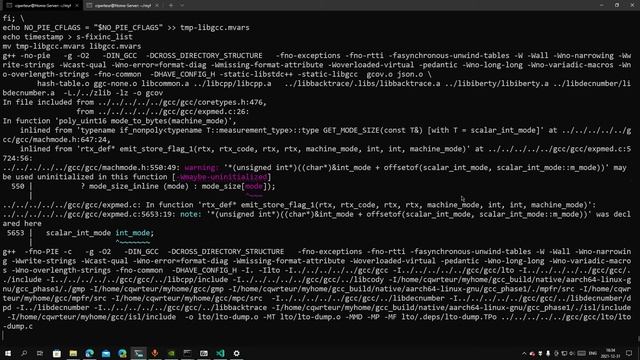Open the volume speaker tray icon
Viewport: 640px width, 360px height.
coord(572,353)
